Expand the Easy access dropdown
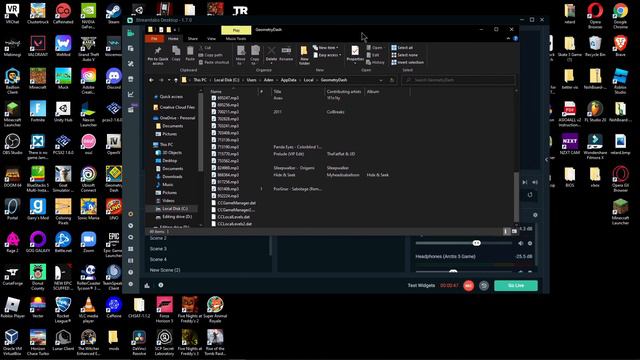640x360 pixels. 327,55
